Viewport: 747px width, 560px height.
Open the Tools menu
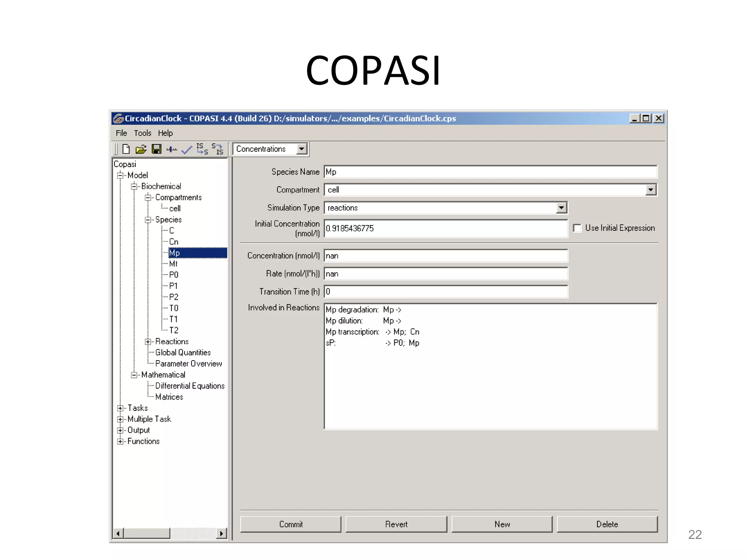pyautogui.click(x=142, y=133)
